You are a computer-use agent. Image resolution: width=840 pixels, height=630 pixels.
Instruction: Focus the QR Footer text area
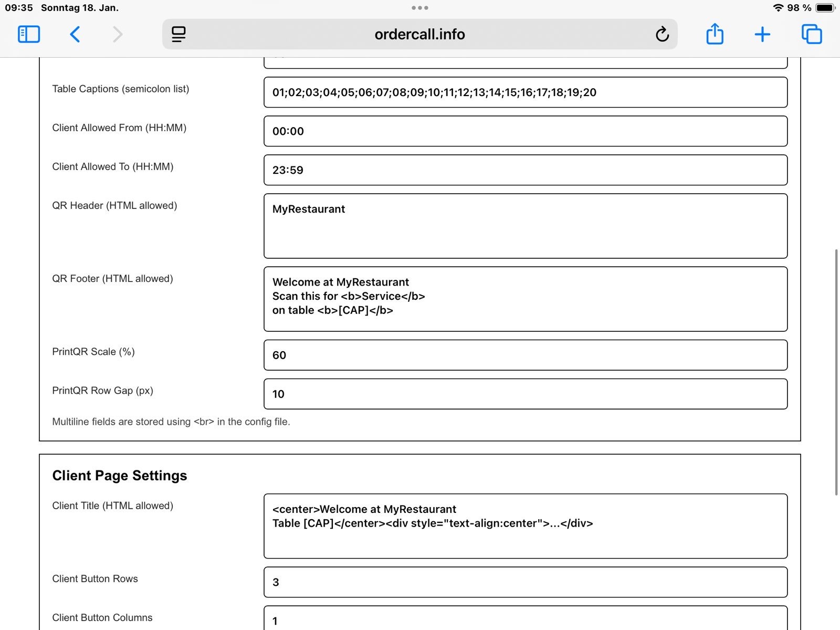(x=525, y=299)
